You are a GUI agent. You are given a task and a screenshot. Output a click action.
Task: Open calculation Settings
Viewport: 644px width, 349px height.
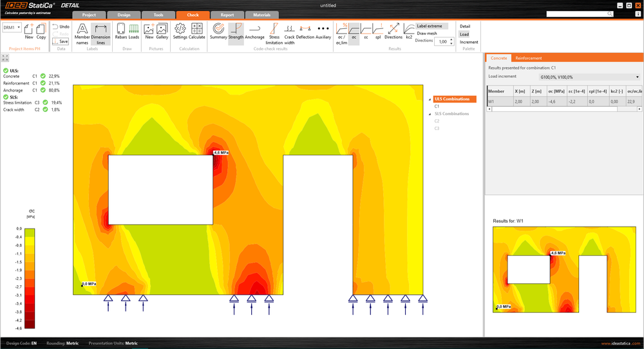[x=180, y=31]
